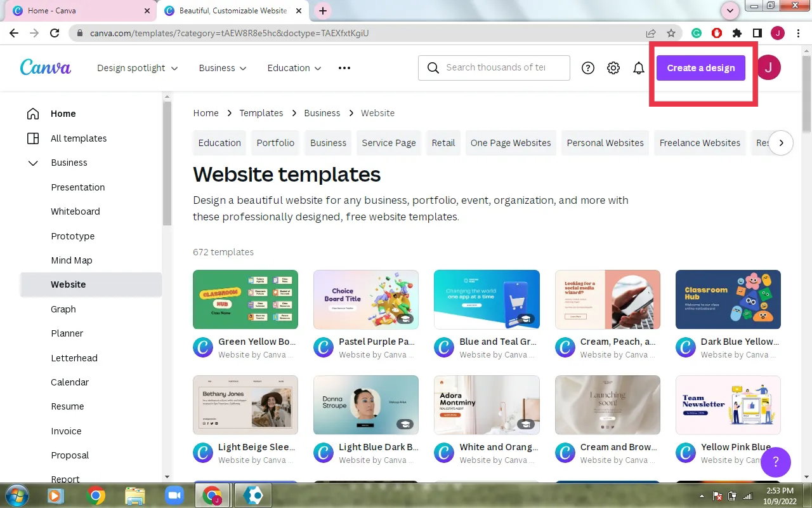Go to Home breadcrumb link
The image size is (812, 508).
(x=206, y=113)
